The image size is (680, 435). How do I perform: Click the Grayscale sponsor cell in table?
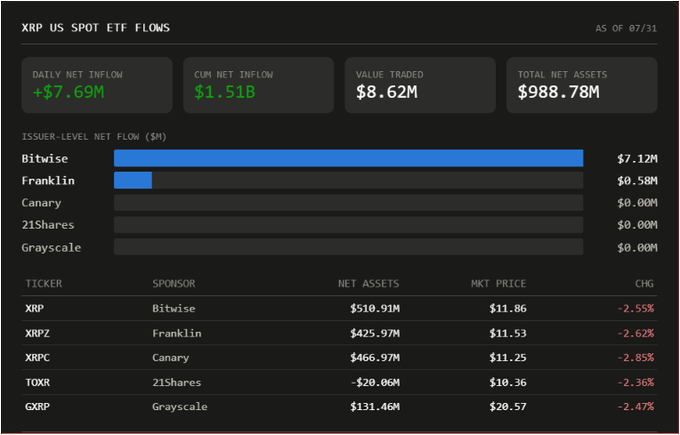coord(180,407)
